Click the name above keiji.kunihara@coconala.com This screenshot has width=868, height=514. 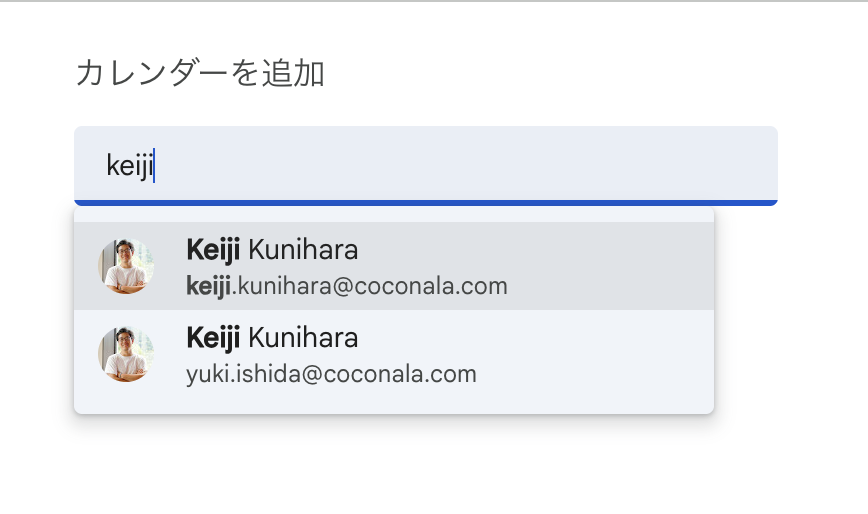[x=272, y=250]
